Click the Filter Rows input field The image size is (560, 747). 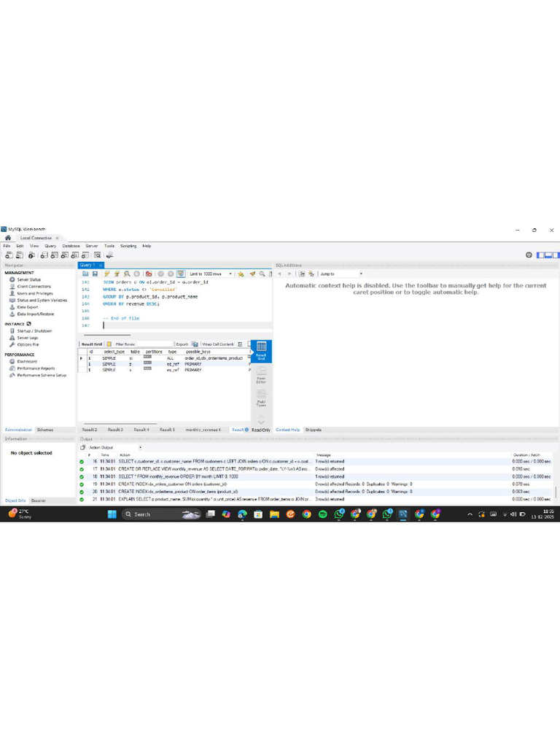click(153, 344)
